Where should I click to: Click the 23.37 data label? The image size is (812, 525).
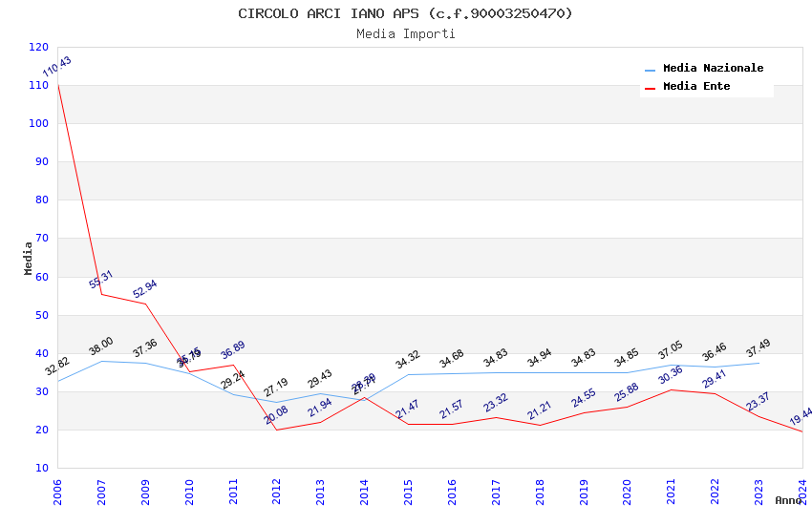pos(759,402)
